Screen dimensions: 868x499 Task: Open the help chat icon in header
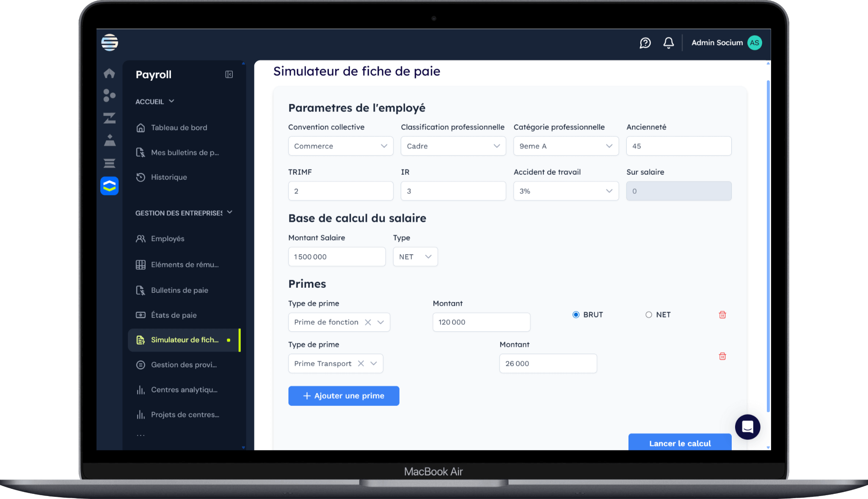point(645,43)
